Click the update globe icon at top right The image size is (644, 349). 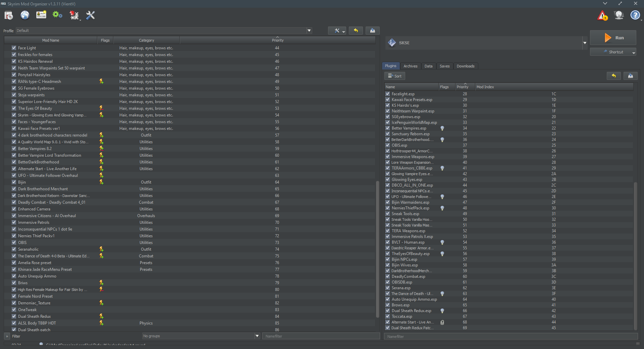click(619, 15)
